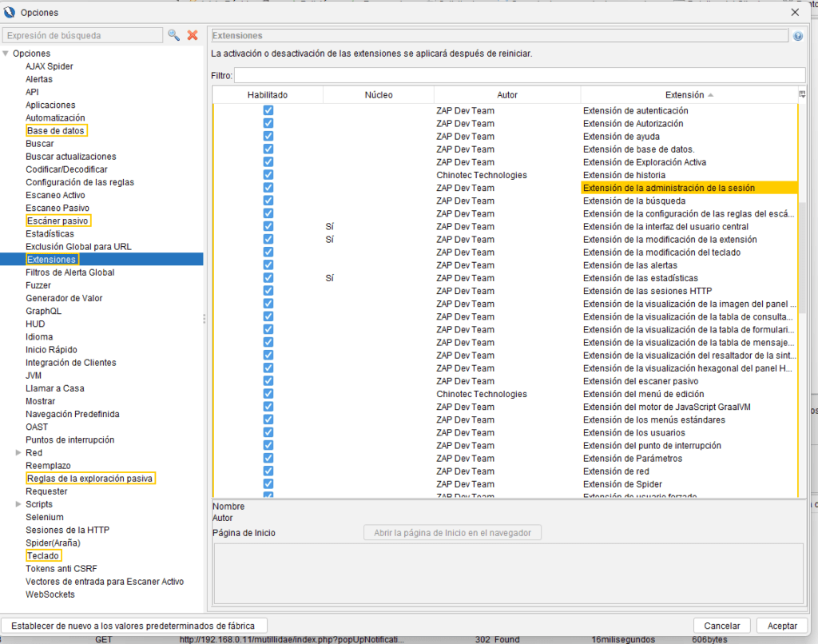Collapse the Opciones root node
Screen dimensions: 818x644
tap(6, 54)
